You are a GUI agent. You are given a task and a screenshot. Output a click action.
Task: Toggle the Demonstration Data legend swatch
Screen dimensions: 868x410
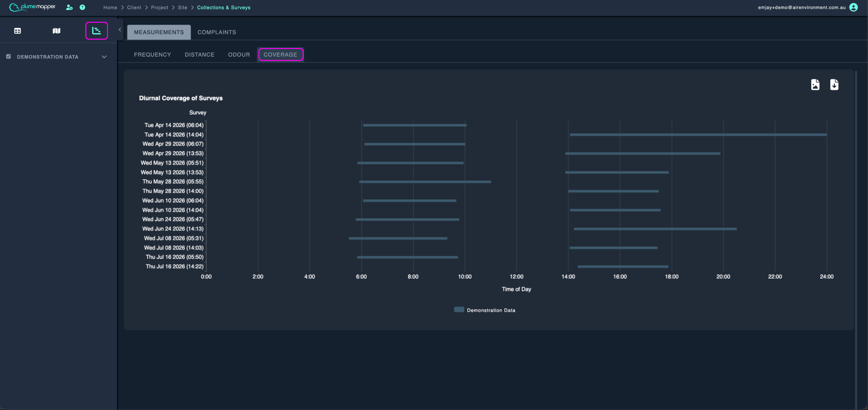[x=459, y=310]
